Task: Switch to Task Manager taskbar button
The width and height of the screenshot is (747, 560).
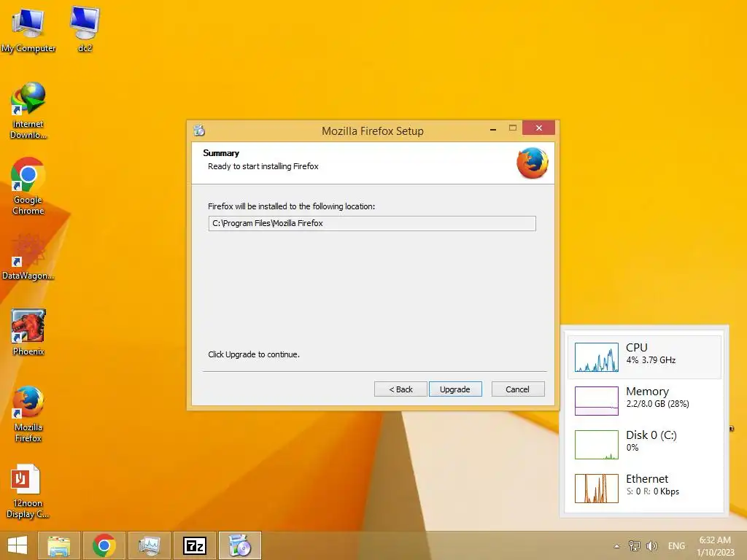Action: [x=150, y=545]
